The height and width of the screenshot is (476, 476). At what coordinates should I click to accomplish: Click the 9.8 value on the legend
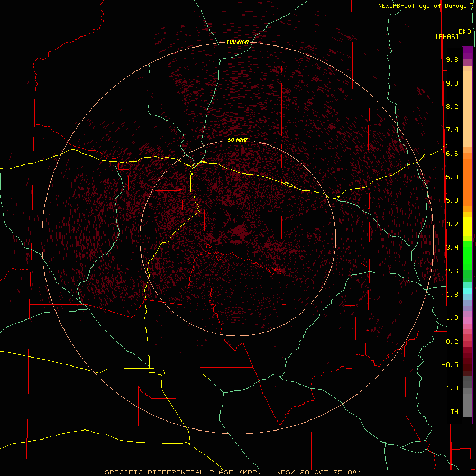click(452, 59)
